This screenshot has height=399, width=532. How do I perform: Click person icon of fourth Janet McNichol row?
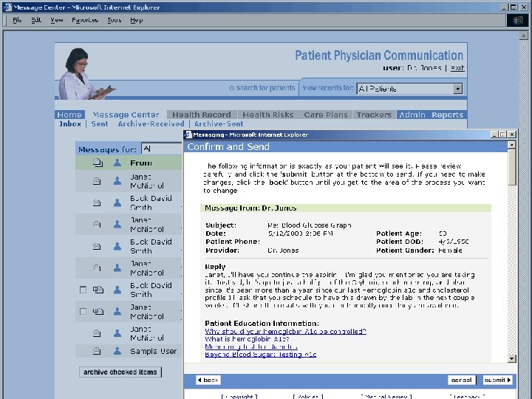point(117,312)
